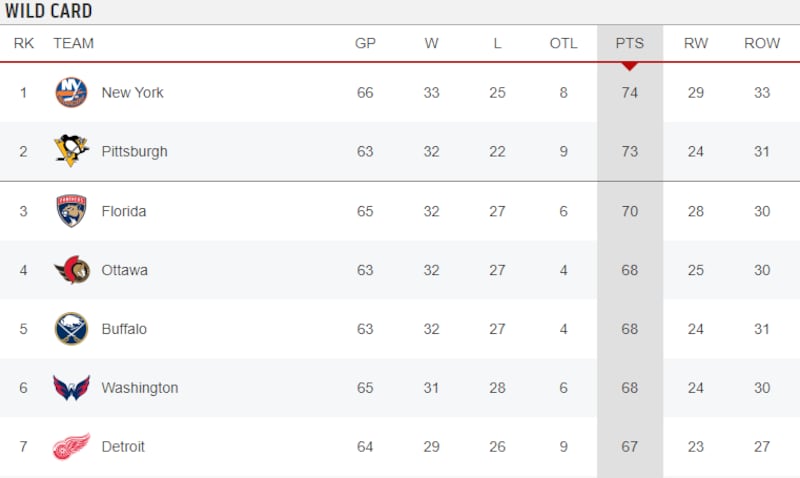Open the New York team link
The width and height of the screenshot is (800, 478).
tap(132, 93)
